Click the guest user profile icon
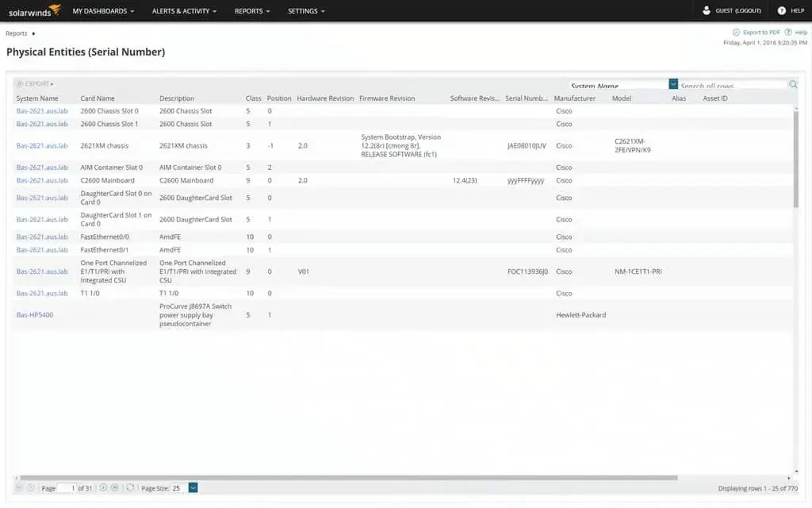This screenshot has height=508, width=812. (x=706, y=10)
